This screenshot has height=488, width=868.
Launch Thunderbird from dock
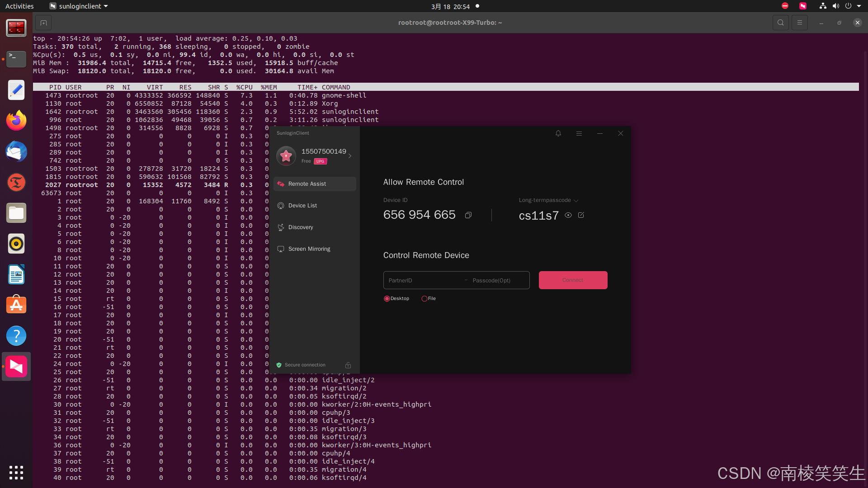pyautogui.click(x=16, y=151)
